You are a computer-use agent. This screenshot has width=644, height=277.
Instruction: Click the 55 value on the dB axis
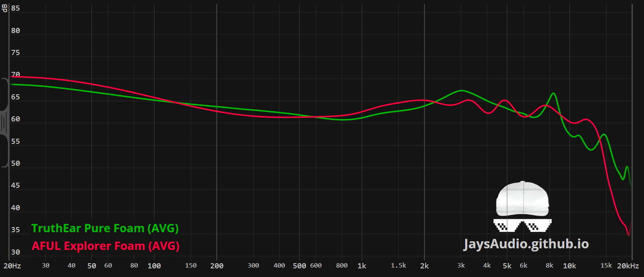(15, 141)
